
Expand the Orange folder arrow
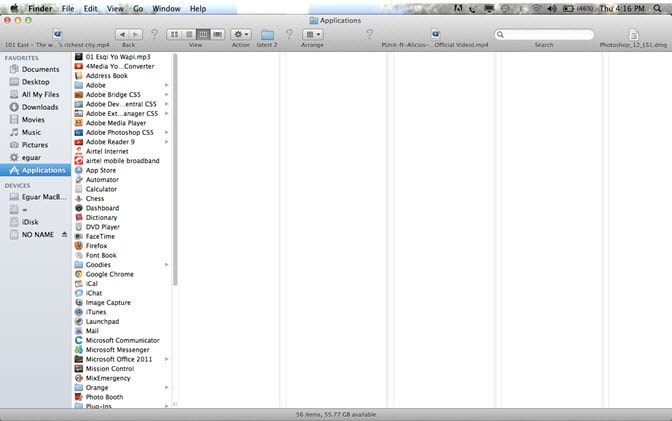coord(166,388)
